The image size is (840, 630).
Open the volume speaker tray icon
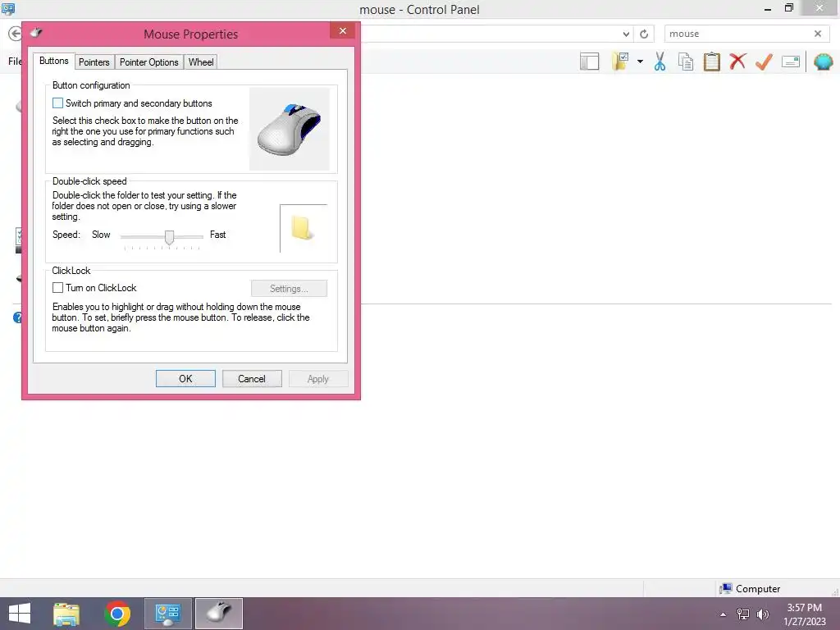click(x=763, y=614)
